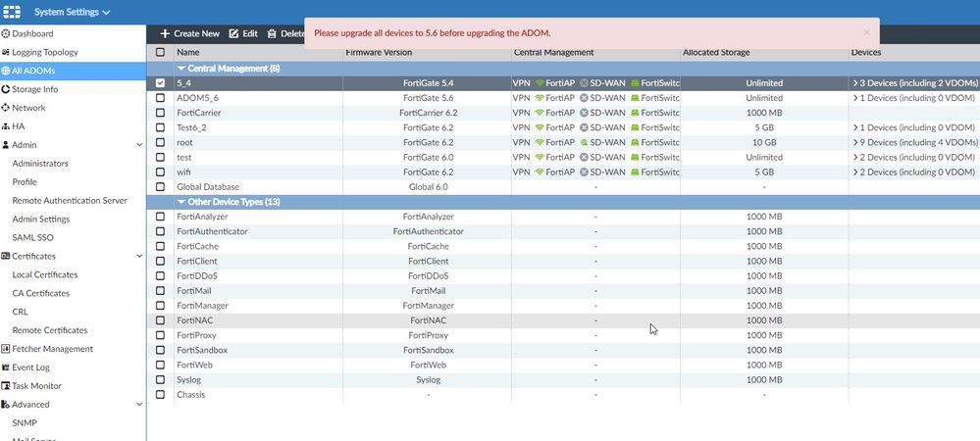This screenshot has height=441, width=980.
Task: Click the Event Log icon
Action: (x=6, y=367)
